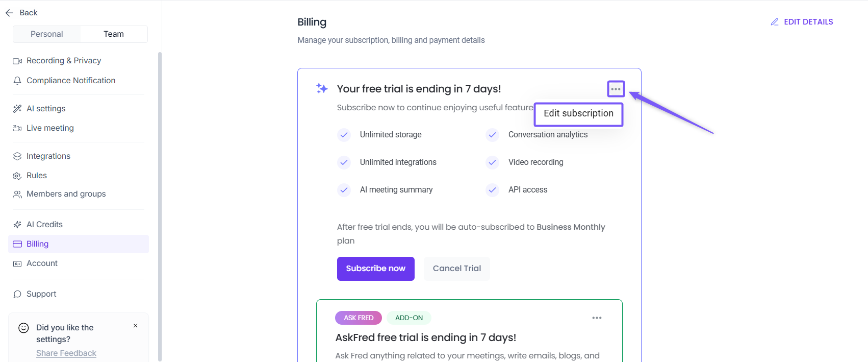Click the Cancel Trial button
This screenshot has height=362, width=868.
(456, 269)
